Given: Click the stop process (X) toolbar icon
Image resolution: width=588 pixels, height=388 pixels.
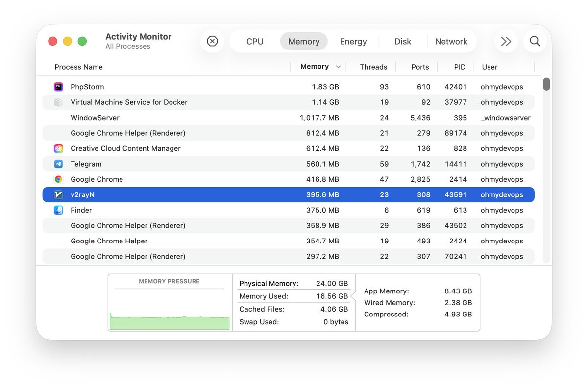Looking at the screenshot, I should (x=212, y=41).
